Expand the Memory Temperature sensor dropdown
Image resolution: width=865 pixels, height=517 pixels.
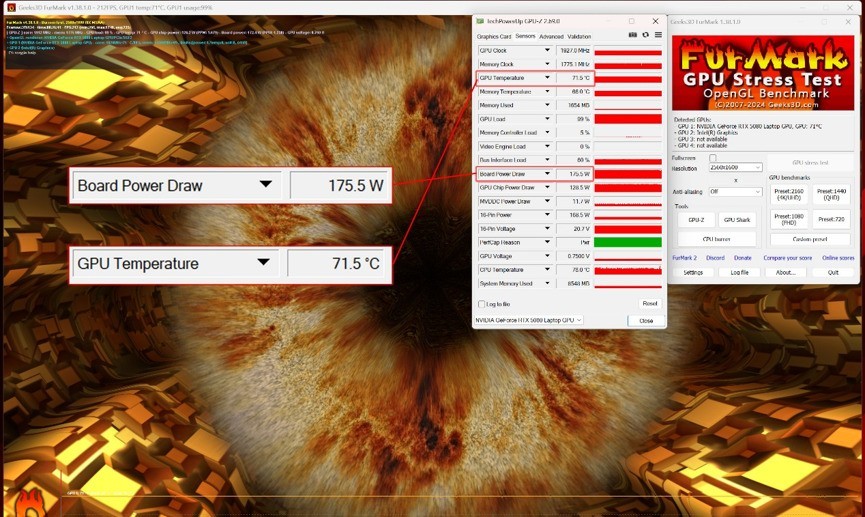tap(547, 92)
